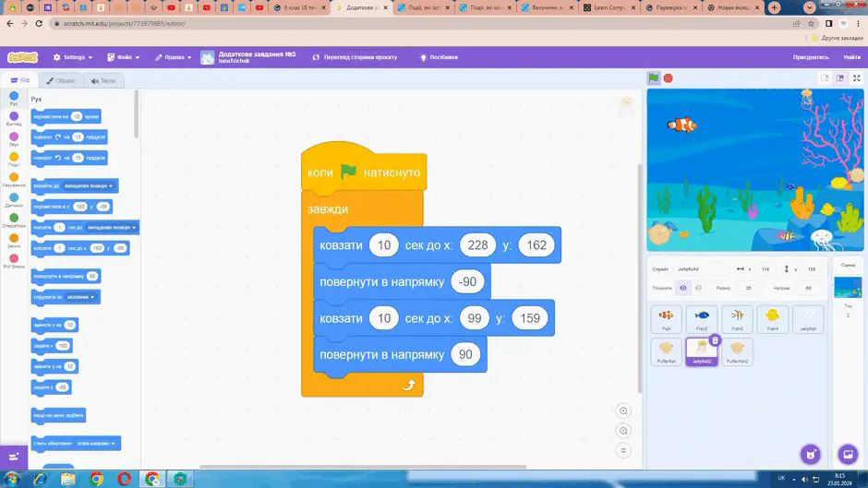Select the Fish3 sprite thumbnail
The image size is (868, 488).
(x=737, y=318)
